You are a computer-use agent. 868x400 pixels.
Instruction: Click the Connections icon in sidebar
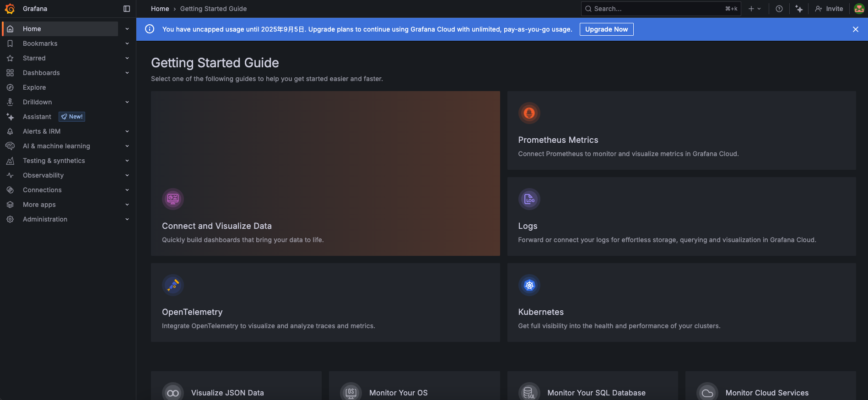pyautogui.click(x=10, y=190)
